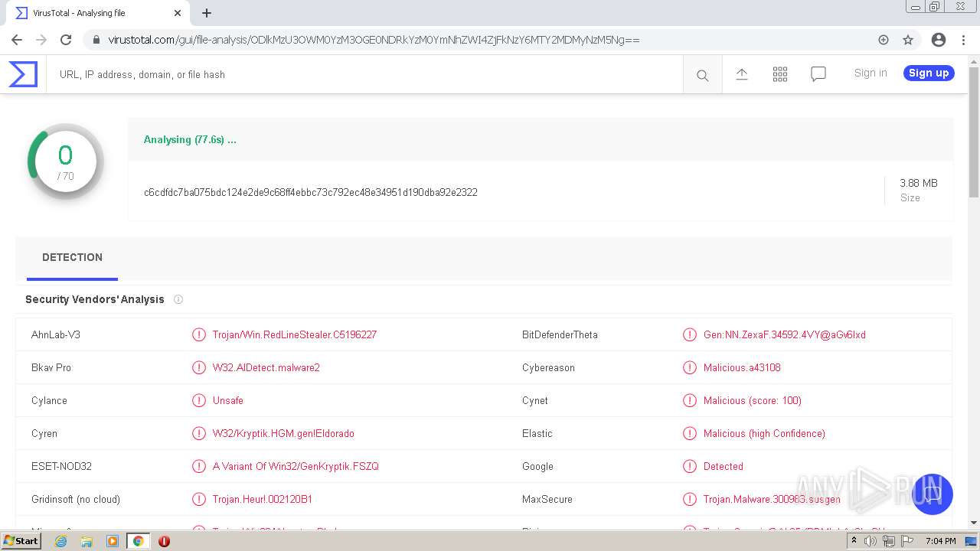980x551 pixels.
Task: Open the Chrome profile icon
Action: click(939, 40)
